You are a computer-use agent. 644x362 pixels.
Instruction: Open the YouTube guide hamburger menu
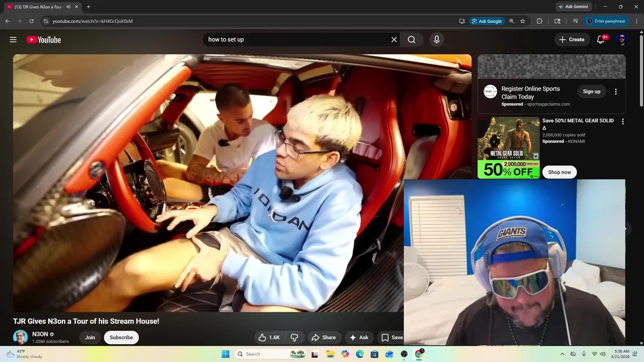point(13,40)
